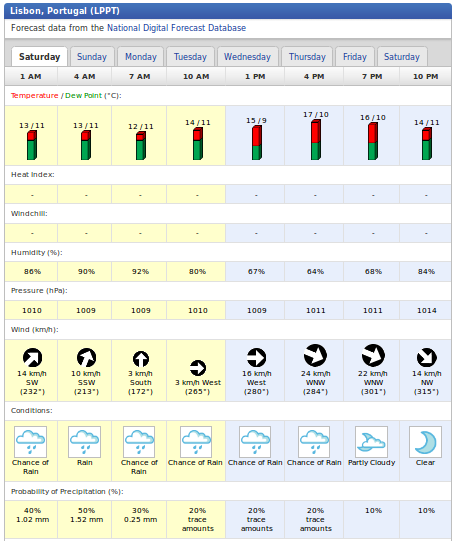Viewport: 458px width, 541px height.
Task: Click the 1 AM temperature bar graphic
Action: point(32,145)
